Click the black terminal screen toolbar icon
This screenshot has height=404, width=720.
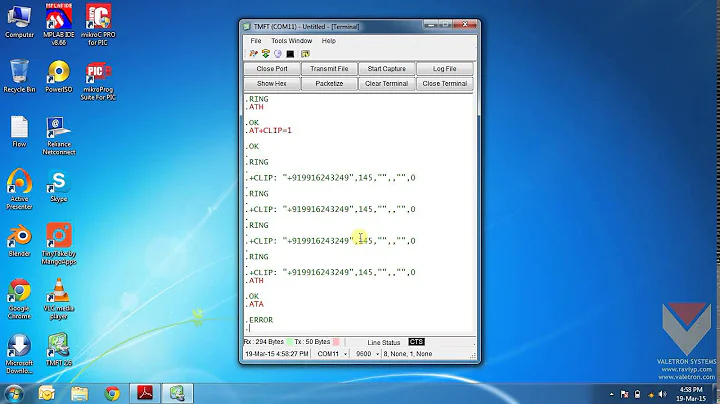[290, 54]
